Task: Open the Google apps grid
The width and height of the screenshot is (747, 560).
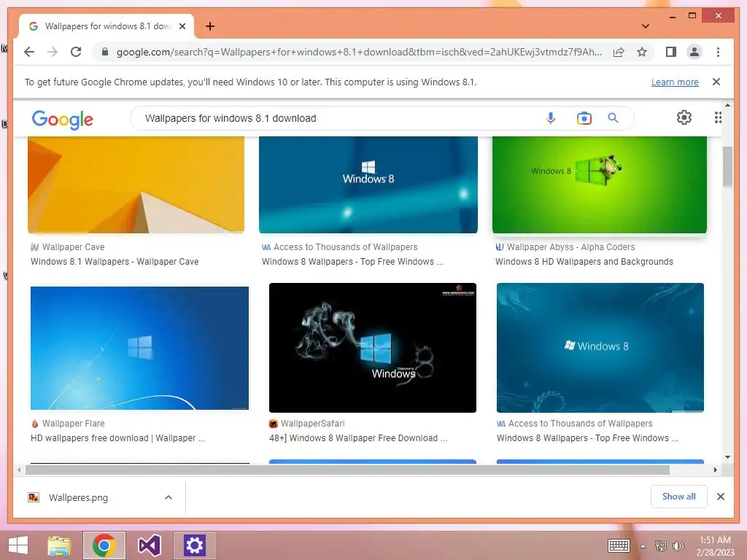Action: pyautogui.click(x=718, y=117)
